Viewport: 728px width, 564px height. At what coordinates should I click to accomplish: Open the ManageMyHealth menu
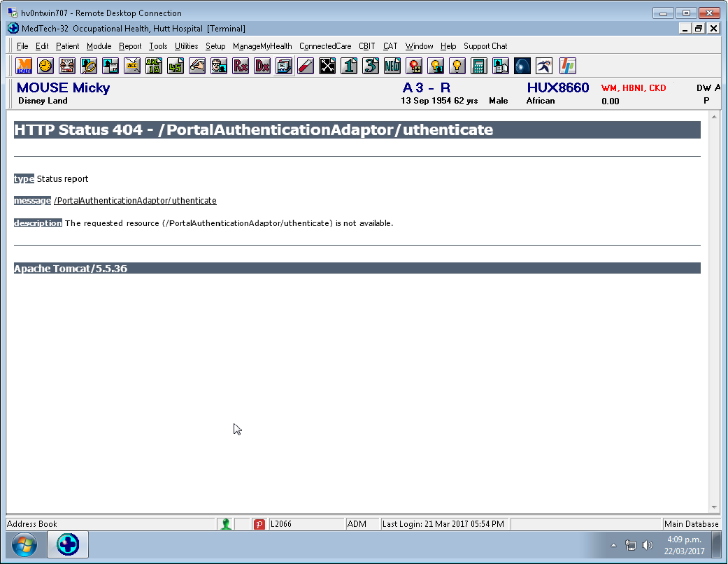click(262, 46)
